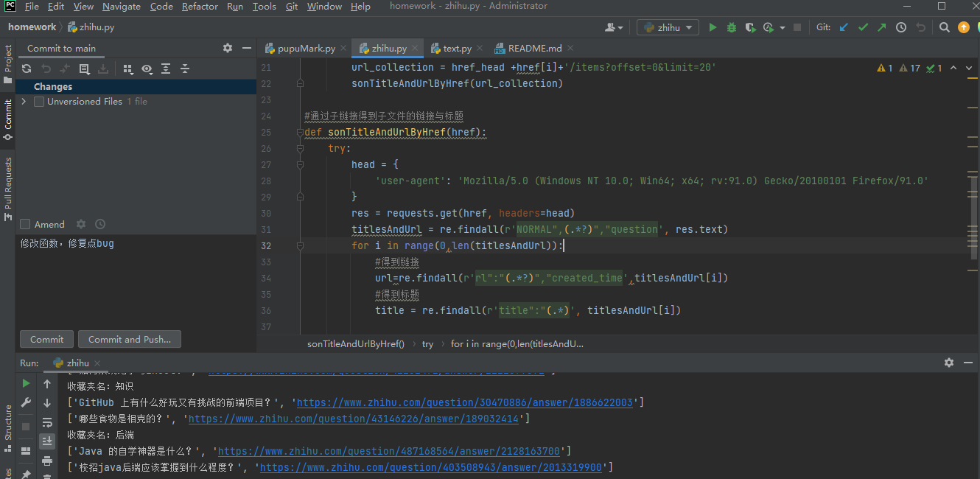Hide the Commit tool window with minus icon

[246, 48]
